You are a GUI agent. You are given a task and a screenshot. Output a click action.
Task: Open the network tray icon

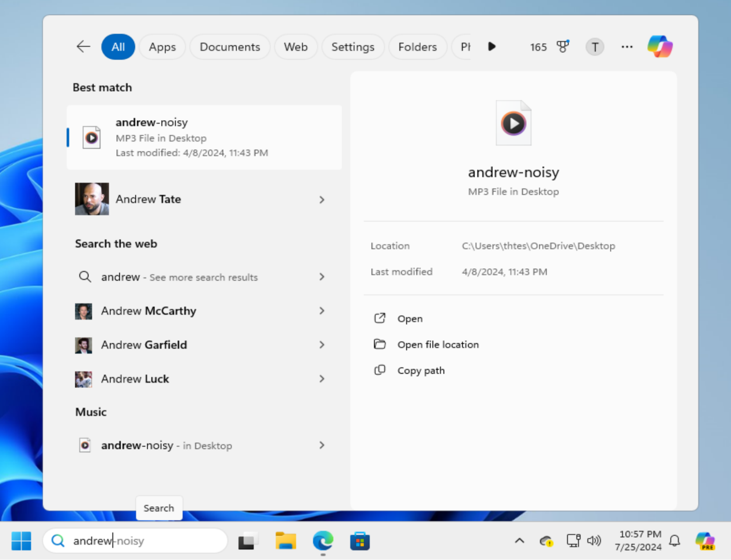click(x=573, y=541)
